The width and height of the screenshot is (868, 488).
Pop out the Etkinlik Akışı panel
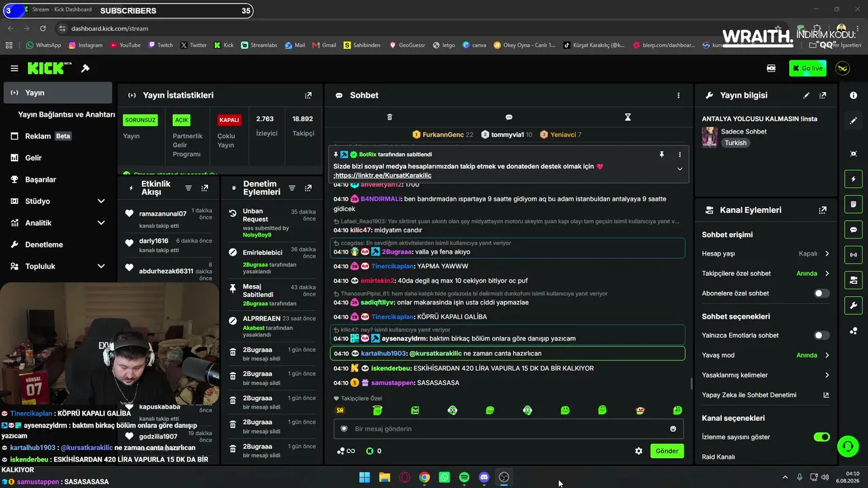click(205, 188)
